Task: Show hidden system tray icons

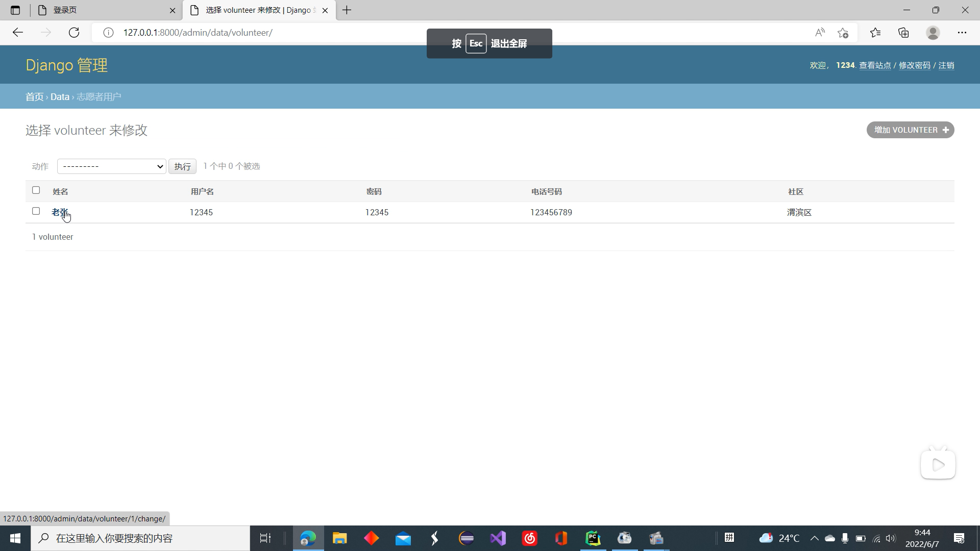Action: (x=815, y=538)
